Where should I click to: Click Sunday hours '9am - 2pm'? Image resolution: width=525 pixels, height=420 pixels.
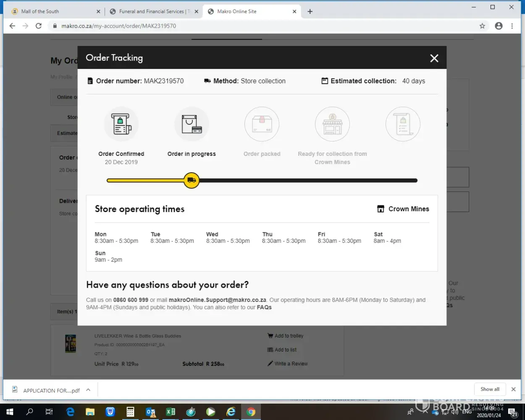tap(108, 260)
